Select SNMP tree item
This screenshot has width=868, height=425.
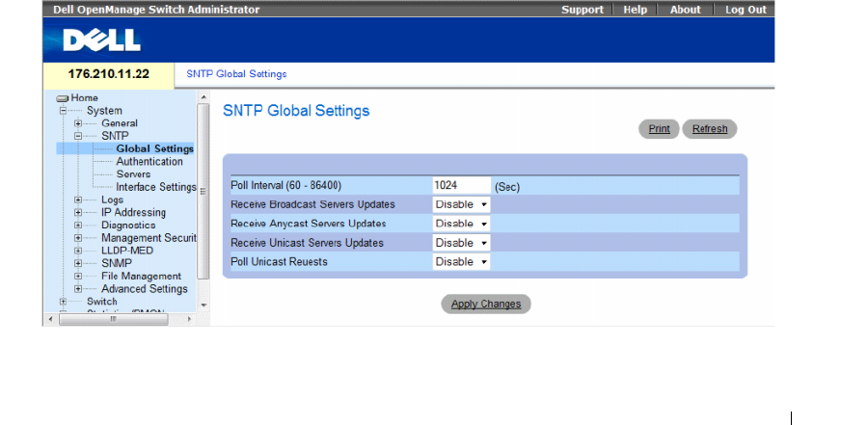117,263
